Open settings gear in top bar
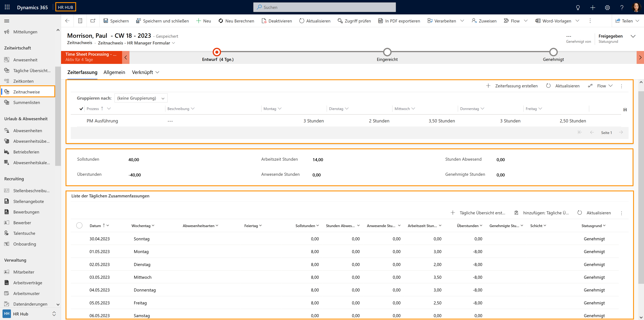This screenshot has width=644, height=320. (607, 8)
